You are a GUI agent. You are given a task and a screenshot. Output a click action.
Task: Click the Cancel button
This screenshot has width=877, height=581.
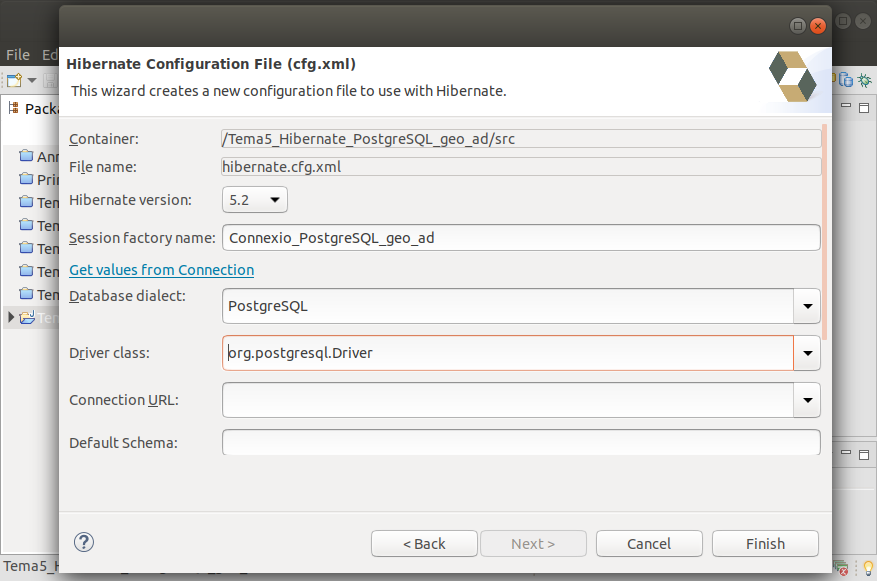[x=649, y=544]
